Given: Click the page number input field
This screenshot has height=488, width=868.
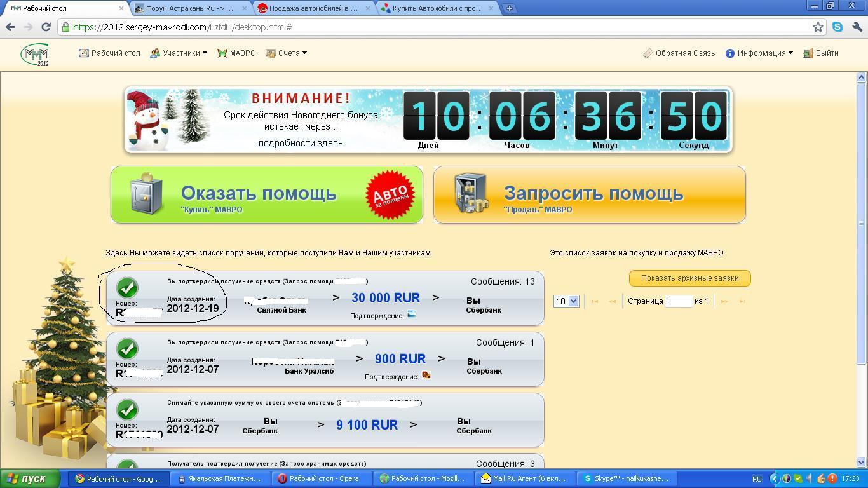Looking at the screenshot, I should pos(679,301).
